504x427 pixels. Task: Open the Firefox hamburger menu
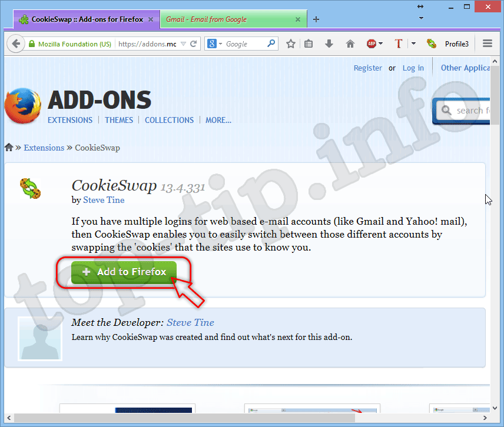487,44
